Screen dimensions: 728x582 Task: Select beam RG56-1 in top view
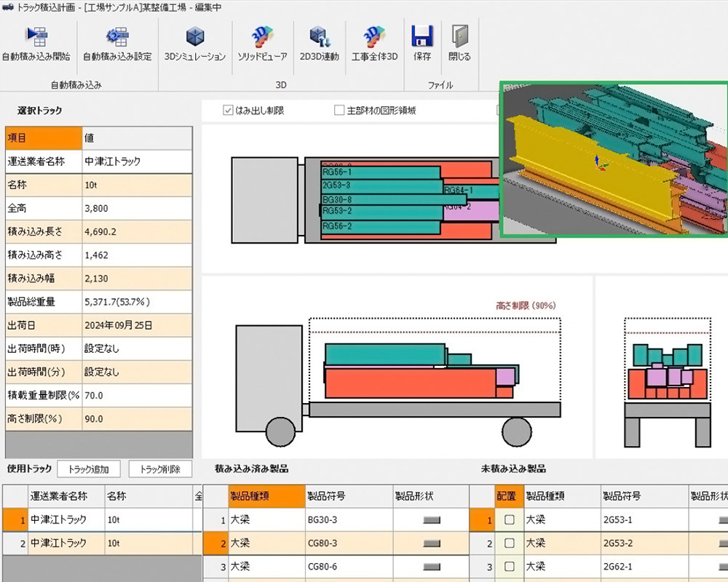[x=380, y=172]
